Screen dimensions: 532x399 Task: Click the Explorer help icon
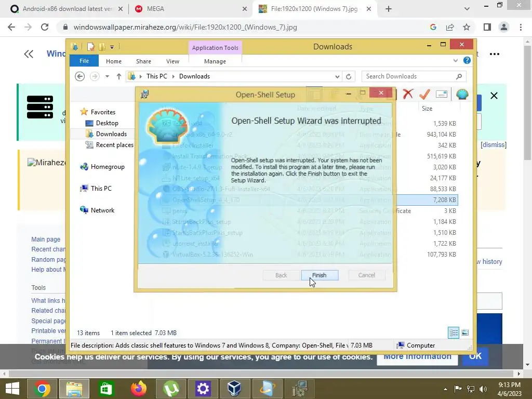tap(467, 60)
